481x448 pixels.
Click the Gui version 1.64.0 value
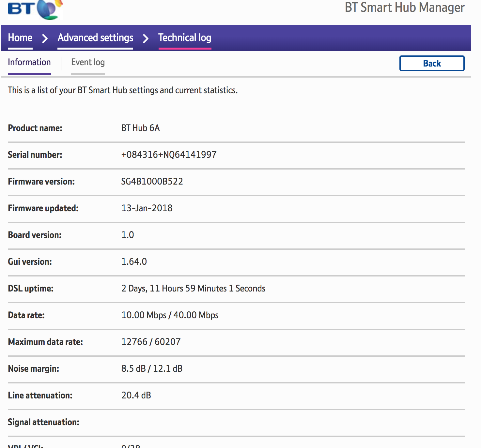tap(134, 261)
